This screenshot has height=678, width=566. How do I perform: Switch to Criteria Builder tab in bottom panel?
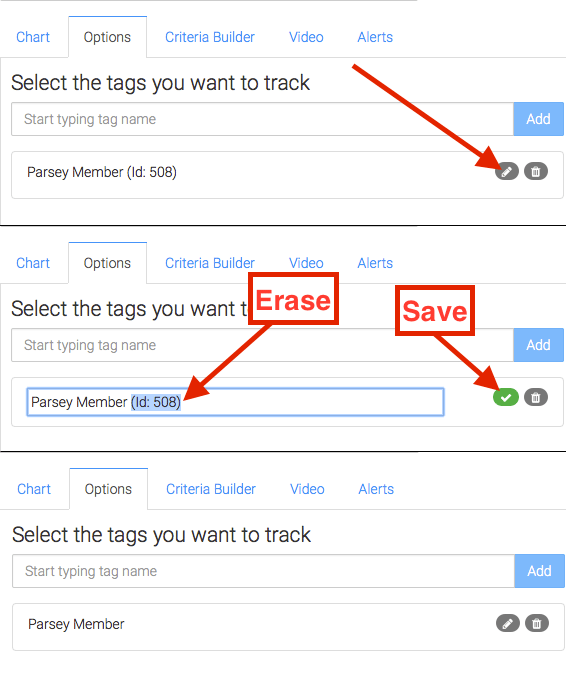tap(211, 489)
